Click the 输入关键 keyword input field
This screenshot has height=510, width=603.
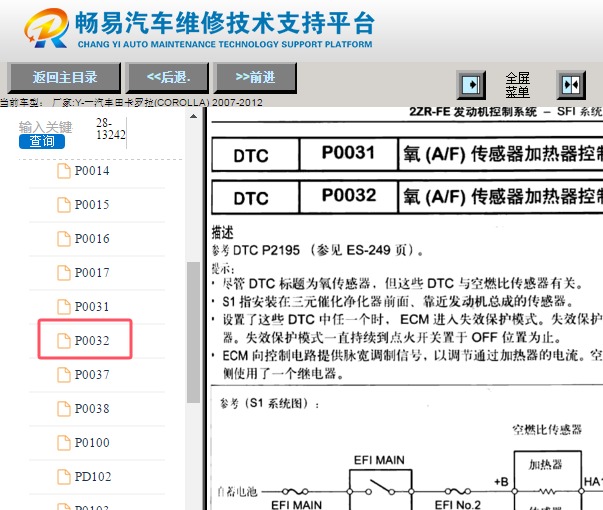[x=45, y=127]
